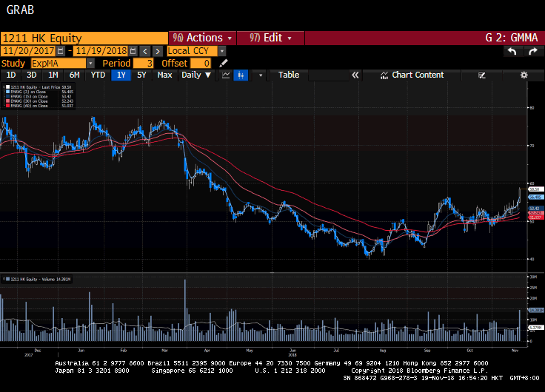This screenshot has width=545, height=392.
Task: Click the Chart Content button
Action: [412, 75]
